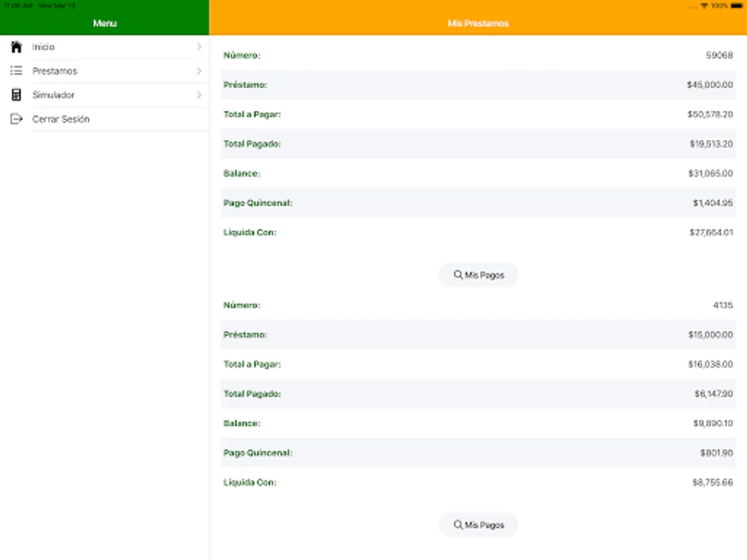747x560 pixels.
Task: Click the $50,578.20 Total a Pagar value
Action: point(710,114)
